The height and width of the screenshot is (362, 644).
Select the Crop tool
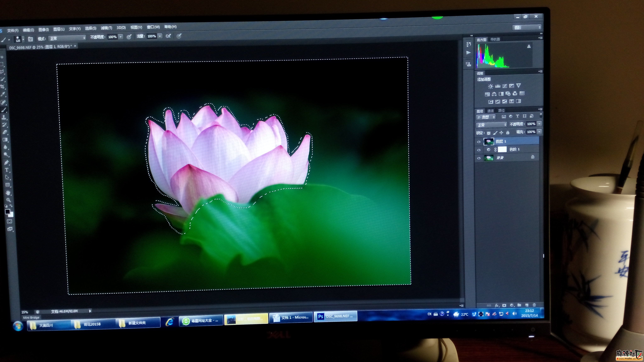2,87
